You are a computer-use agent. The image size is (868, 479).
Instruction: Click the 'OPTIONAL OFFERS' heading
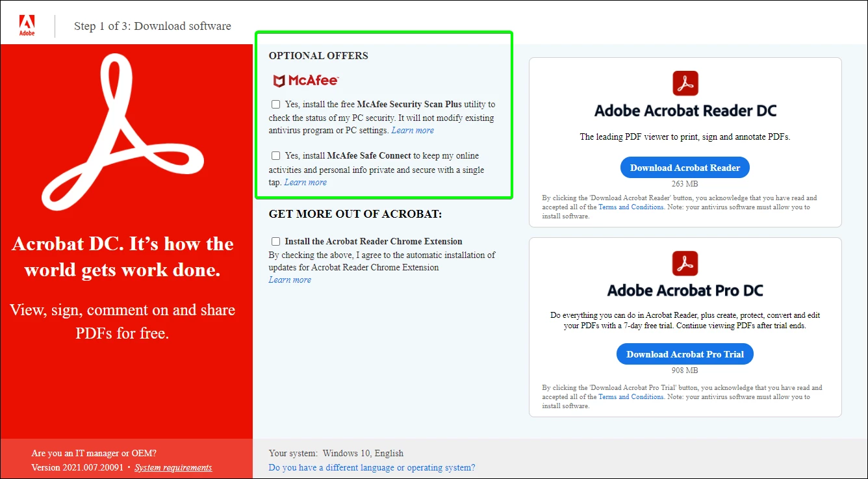pyautogui.click(x=318, y=55)
